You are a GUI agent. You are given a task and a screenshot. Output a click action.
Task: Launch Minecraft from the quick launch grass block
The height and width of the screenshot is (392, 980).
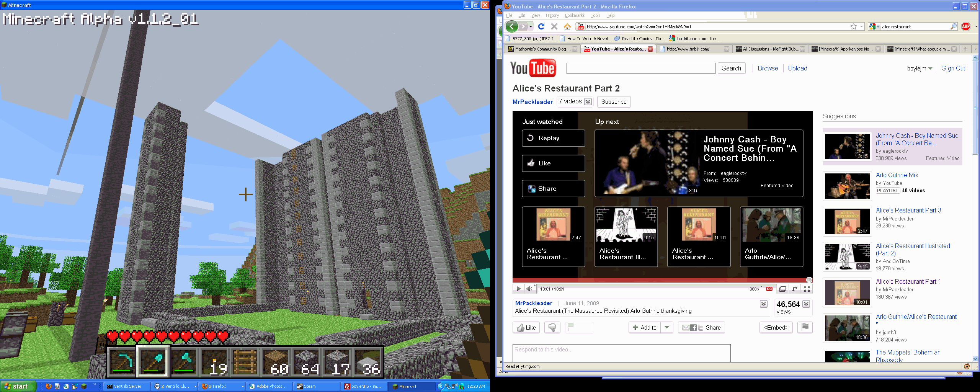tap(84, 386)
